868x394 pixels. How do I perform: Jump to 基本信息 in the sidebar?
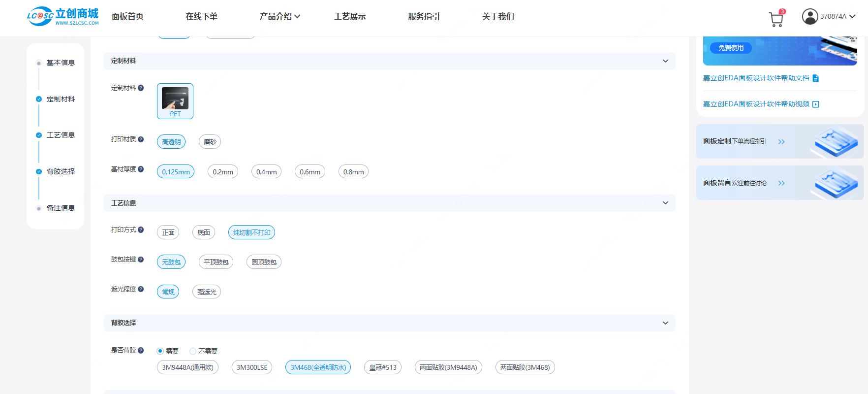(x=61, y=63)
